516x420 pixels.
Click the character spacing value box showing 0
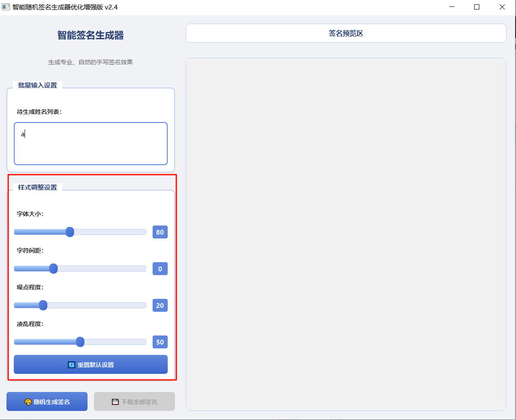pyautogui.click(x=160, y=269)
